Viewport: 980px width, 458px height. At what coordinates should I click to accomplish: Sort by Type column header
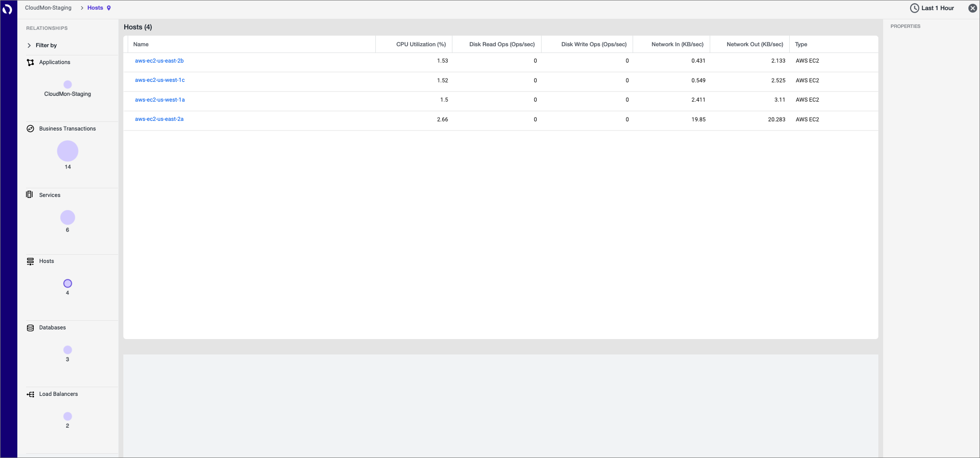tap(801, 44)
